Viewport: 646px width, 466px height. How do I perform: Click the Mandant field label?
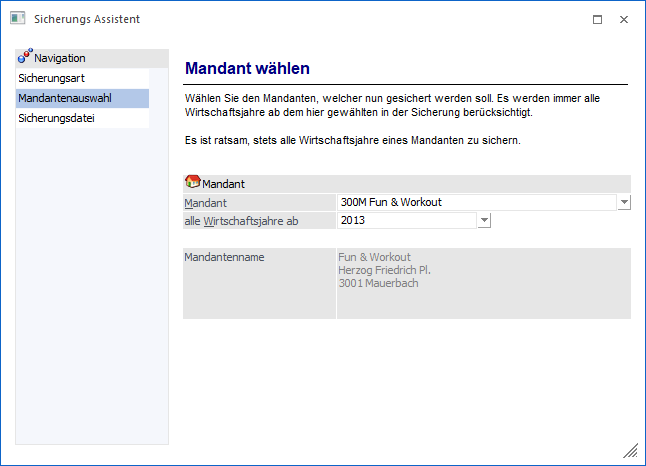coord(206,202)
